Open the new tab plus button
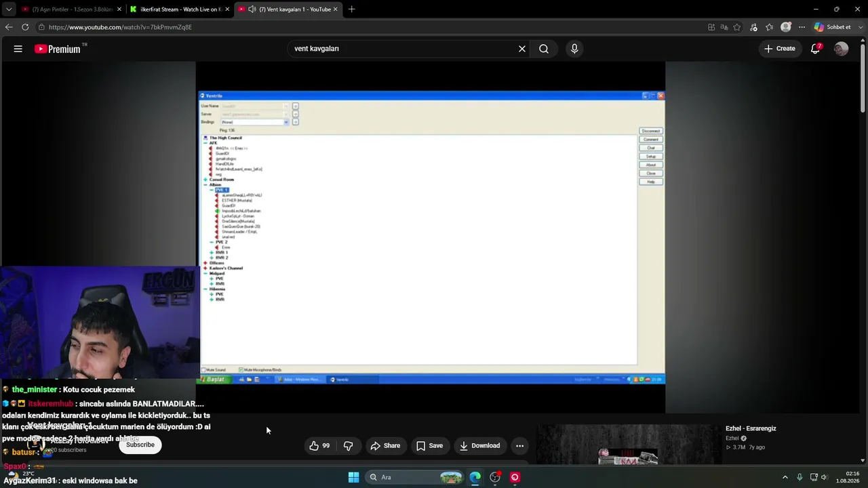 351,9
